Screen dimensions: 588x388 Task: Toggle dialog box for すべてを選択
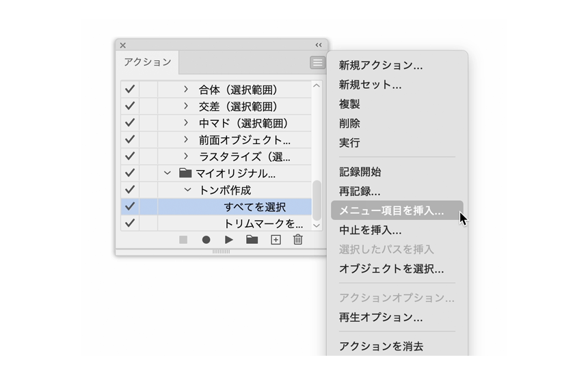coord(148,206)
